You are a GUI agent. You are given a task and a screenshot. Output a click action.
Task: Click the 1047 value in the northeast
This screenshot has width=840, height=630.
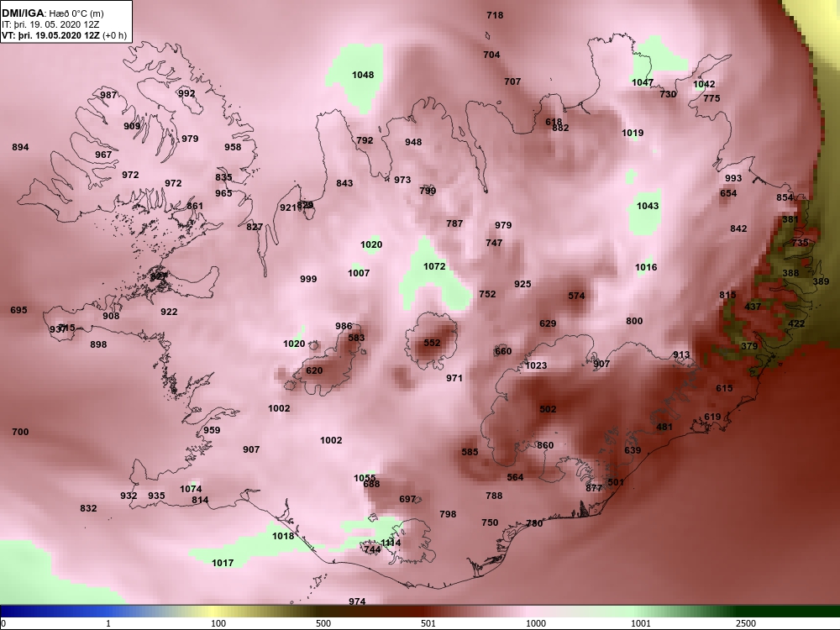coord(643,82)
